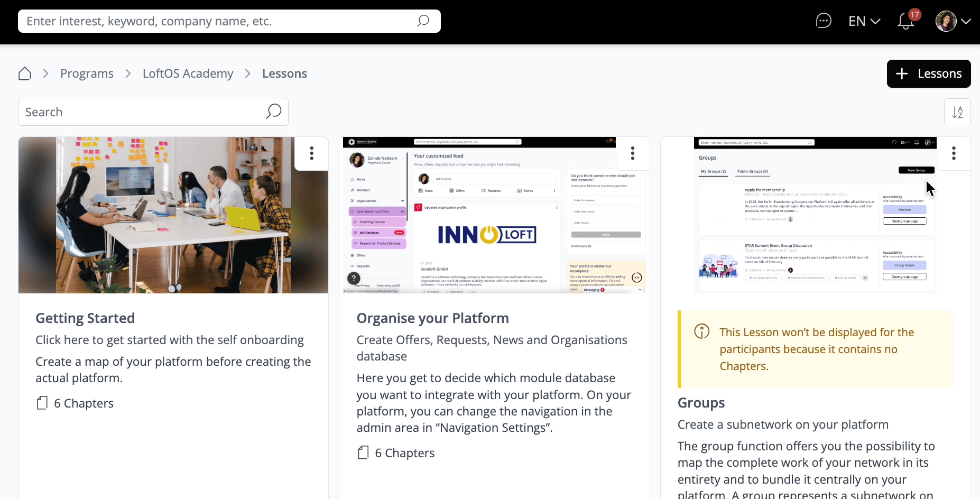
Task: Expand the user profile avatar menu
Action: tap(953, 21)
